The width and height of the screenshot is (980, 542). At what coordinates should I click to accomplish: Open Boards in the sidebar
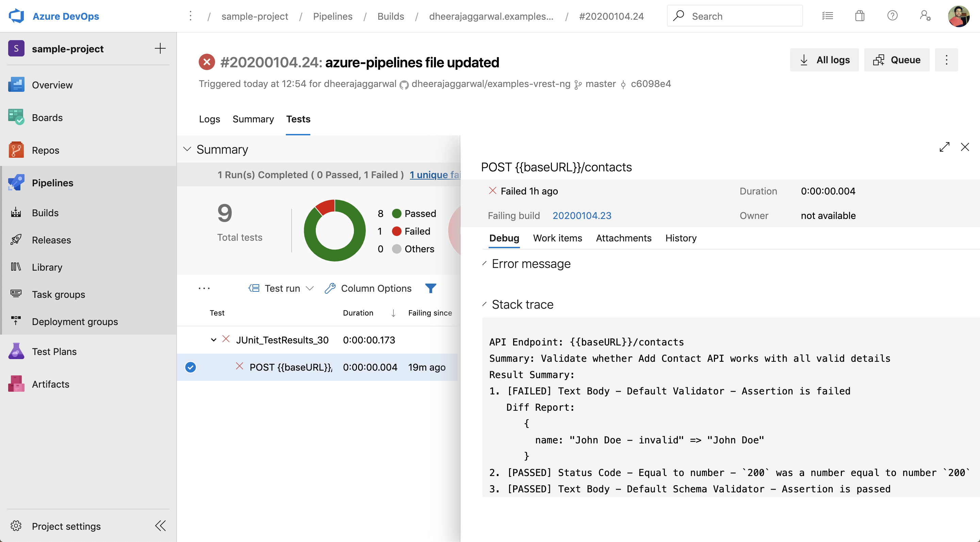pos(88,117)
